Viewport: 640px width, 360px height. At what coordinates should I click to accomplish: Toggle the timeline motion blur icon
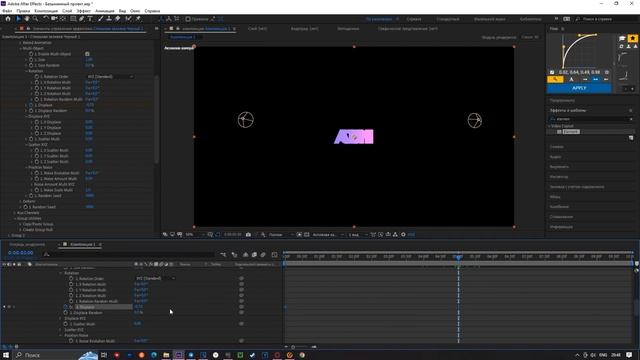(x=263, y=255)
